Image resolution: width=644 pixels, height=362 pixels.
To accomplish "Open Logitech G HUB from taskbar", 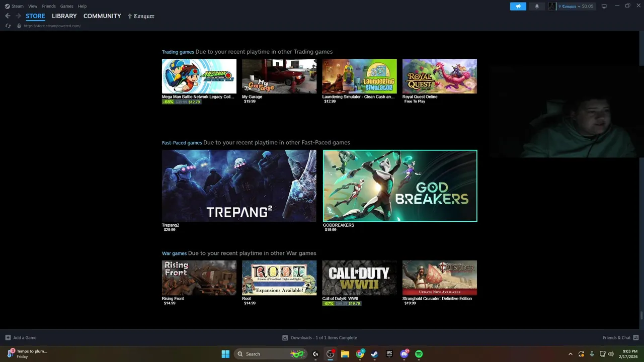I will pos(315,354).
